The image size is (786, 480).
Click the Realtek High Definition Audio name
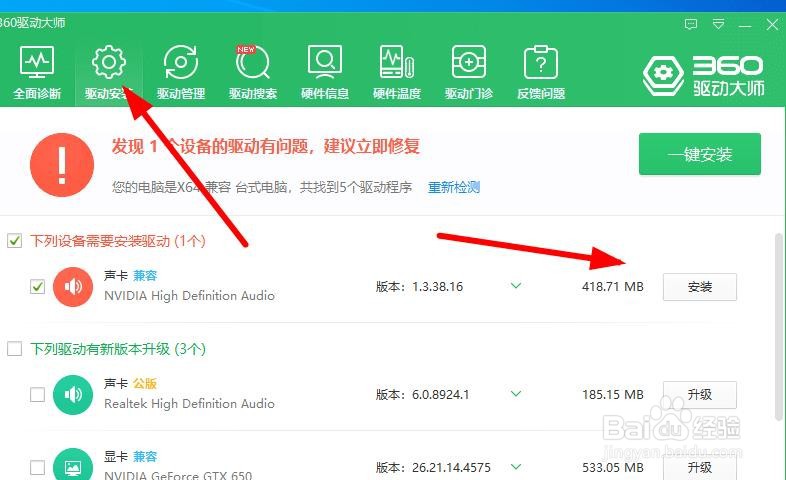pyautogui.click(x=189, y=404)
